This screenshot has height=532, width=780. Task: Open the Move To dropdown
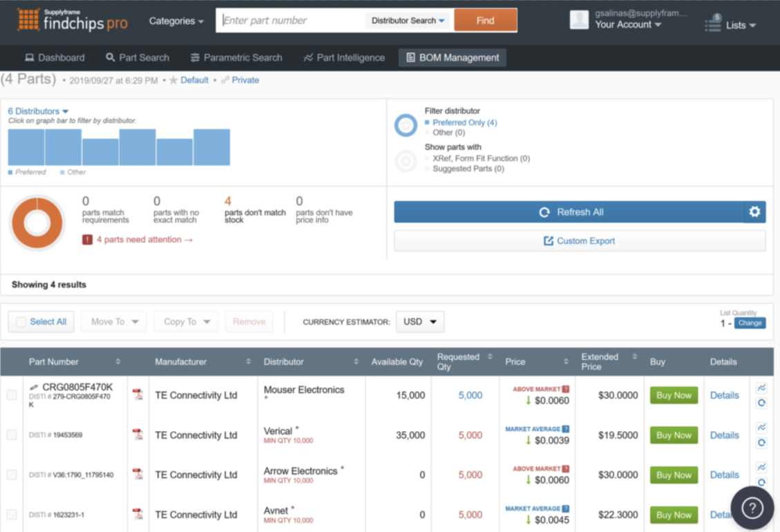(114, 322)
